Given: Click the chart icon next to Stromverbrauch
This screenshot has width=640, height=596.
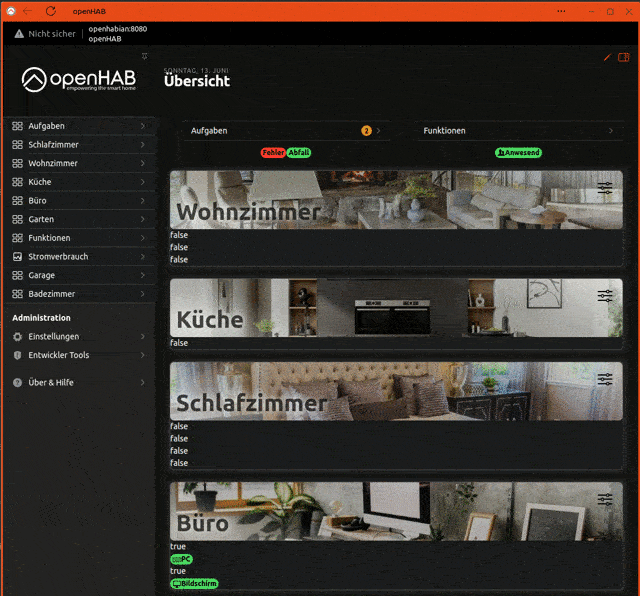Looking at the screenshot, I should [18, 256].
